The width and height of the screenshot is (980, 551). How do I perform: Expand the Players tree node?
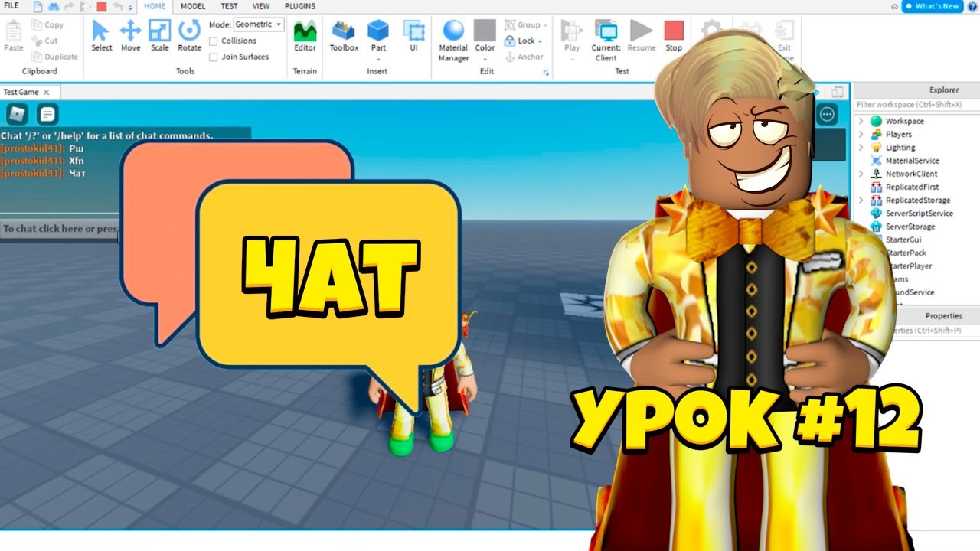point(861,134)
